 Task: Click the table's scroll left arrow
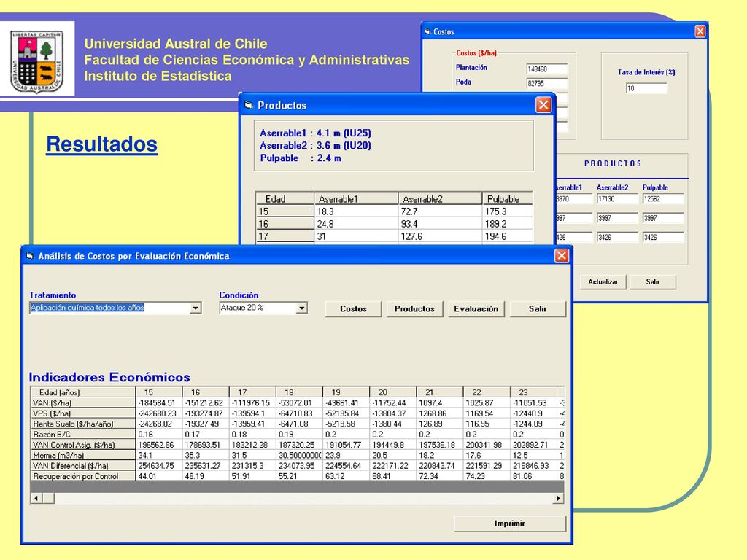coord(36,499)
